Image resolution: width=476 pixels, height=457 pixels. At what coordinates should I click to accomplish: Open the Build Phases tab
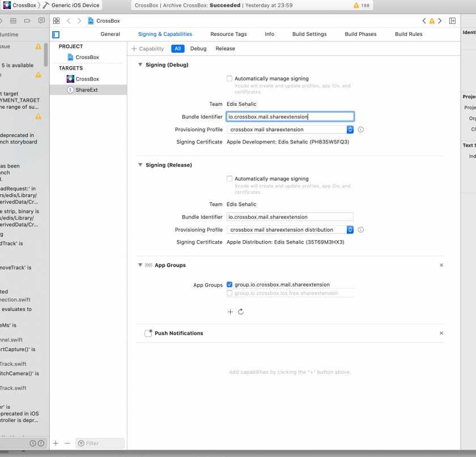pyautogui.click(x=360, y=34)
